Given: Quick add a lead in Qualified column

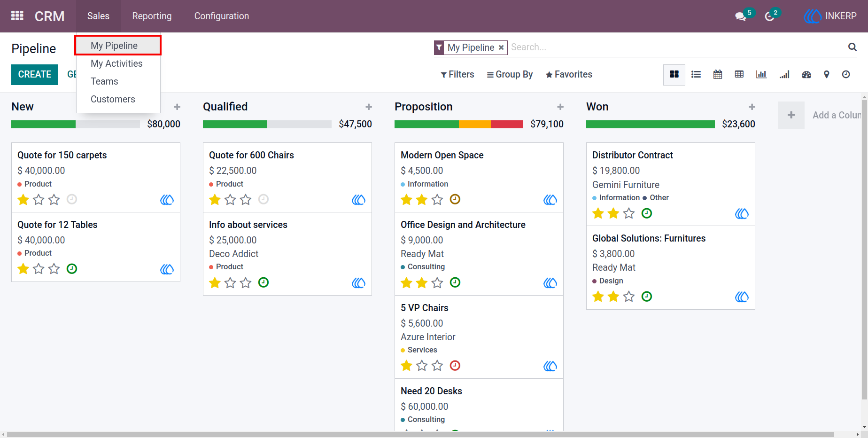Looking at the screenshot, I should tap(369, 107).
